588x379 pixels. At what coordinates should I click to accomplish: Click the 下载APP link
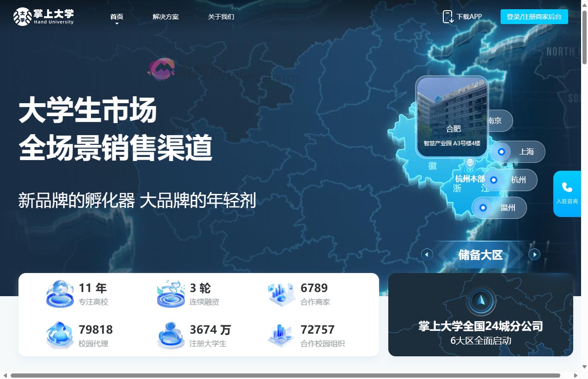pyautogui.click(x=469, y=17)
